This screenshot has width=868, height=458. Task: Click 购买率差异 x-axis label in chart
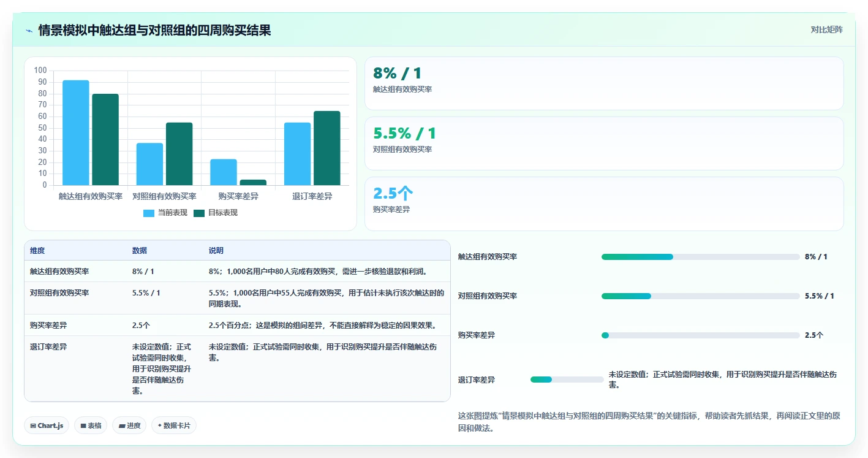coord(238,196)
